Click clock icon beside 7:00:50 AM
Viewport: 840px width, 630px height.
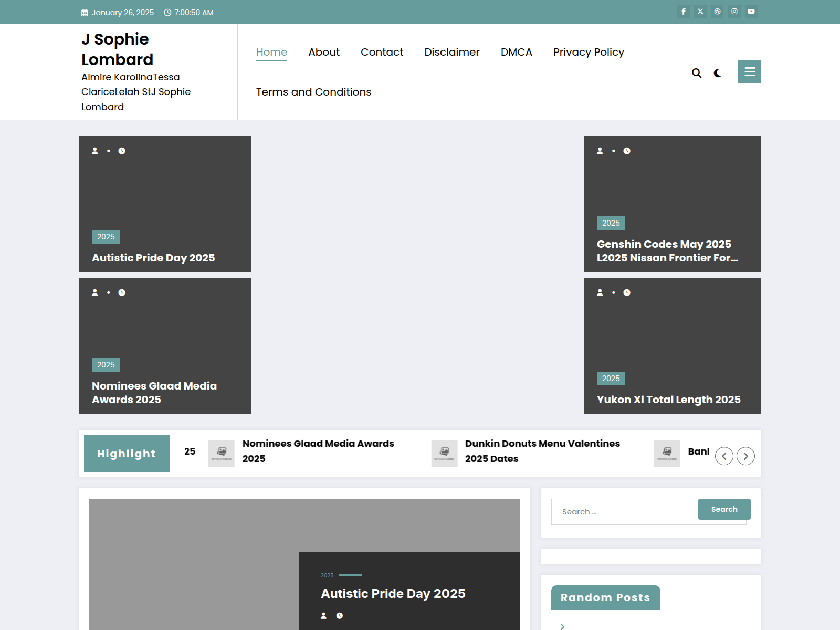click(x=167, y=13)
